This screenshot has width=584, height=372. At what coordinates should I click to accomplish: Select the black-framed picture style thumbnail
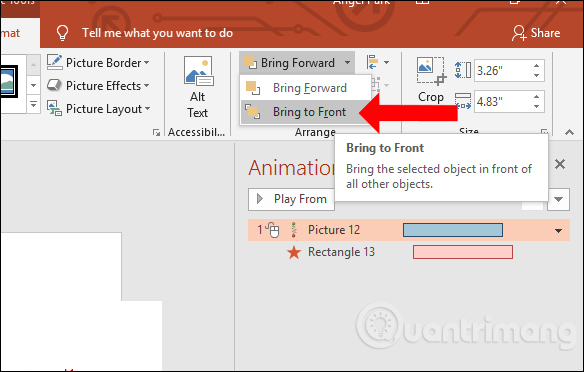[x=8, y=82]
